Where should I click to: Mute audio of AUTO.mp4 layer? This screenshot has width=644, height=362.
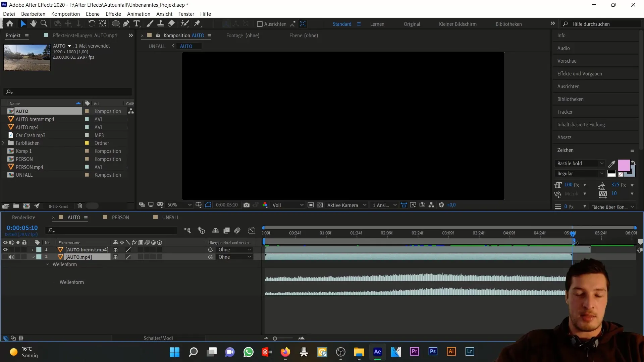tap(11, 257)
